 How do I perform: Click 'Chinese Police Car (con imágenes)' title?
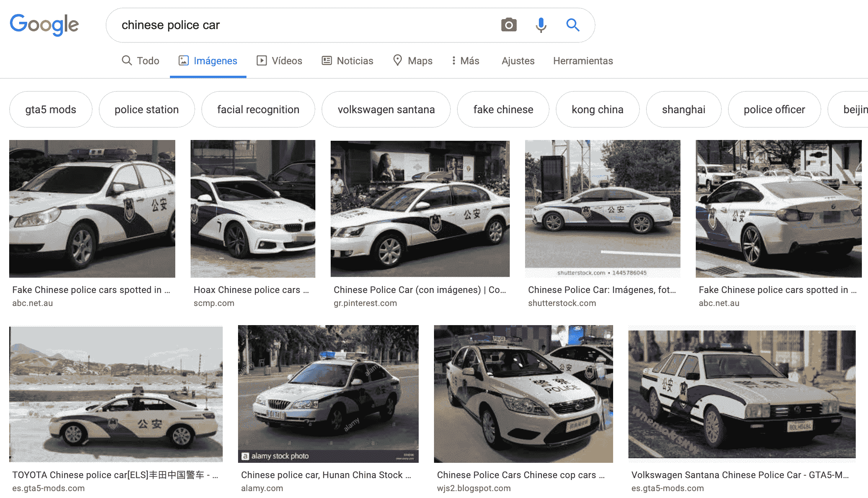[420, 290]
